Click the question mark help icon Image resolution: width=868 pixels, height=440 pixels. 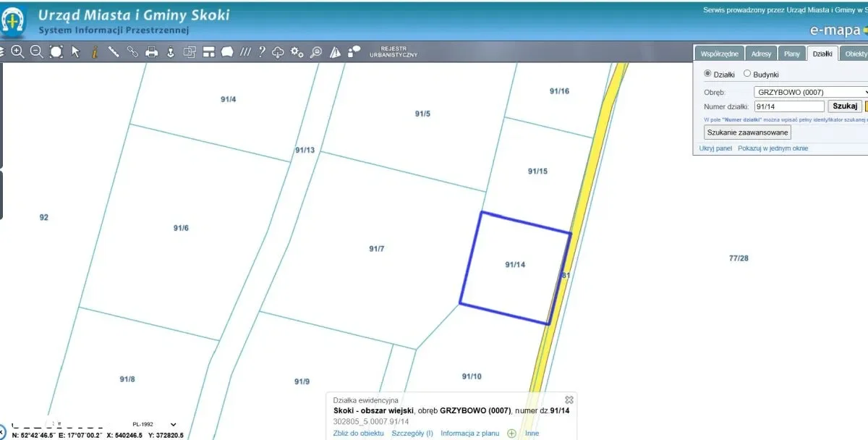tap(262, 51)
